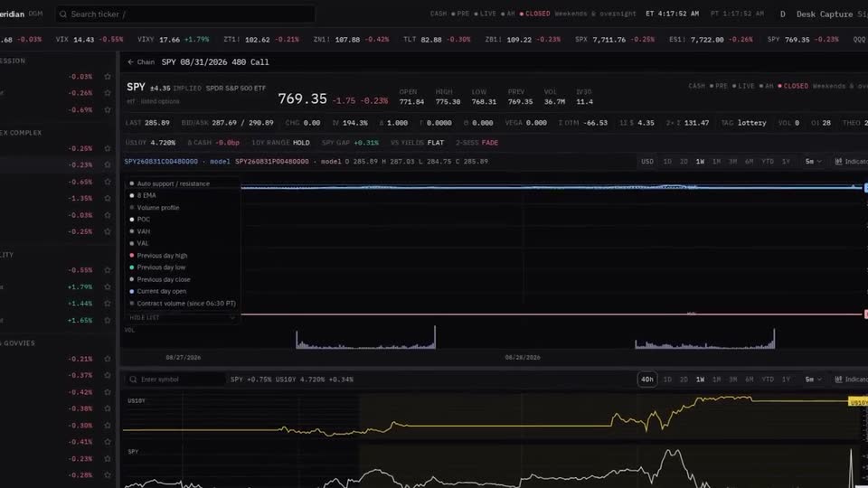Image resolution: width=868 pixels, height=488 pixels.
Task: Star the watchlist row showing -0.37%
Action: pyautogui.click(x=108, y=375)
